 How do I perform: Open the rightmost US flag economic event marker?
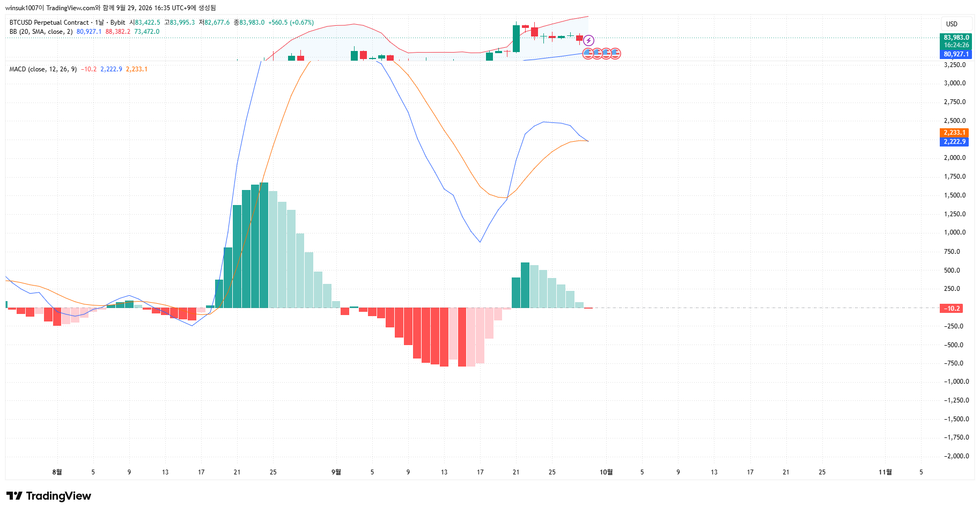(x=615, y=53)
